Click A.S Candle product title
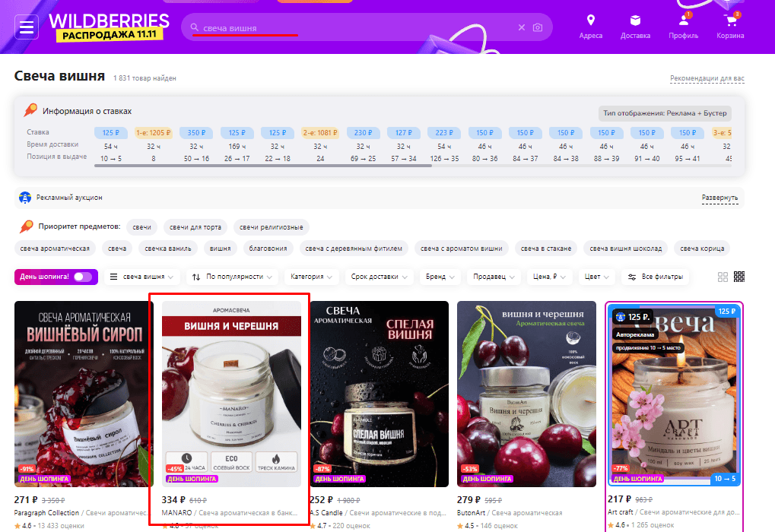 tap(379, 513)
